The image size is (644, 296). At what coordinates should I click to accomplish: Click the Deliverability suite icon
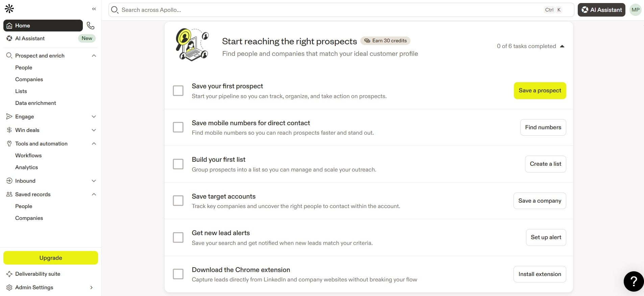(9, 274)
